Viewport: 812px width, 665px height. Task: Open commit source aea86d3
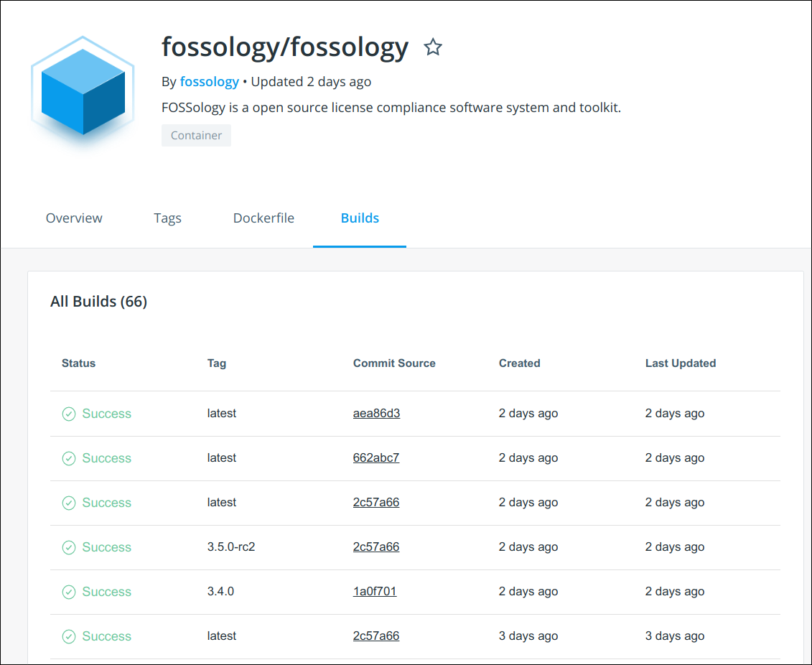(x=376, y=413)
